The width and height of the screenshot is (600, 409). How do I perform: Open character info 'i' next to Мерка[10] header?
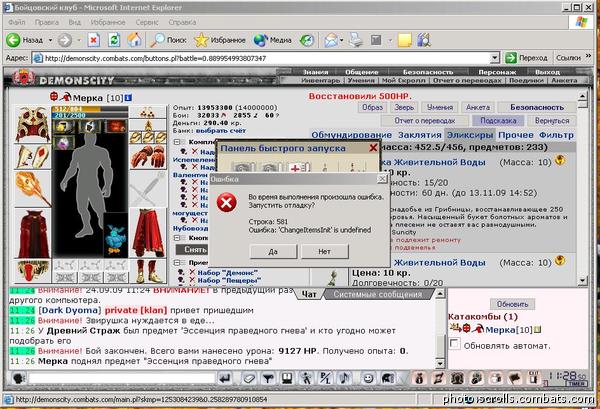point(128,98)
